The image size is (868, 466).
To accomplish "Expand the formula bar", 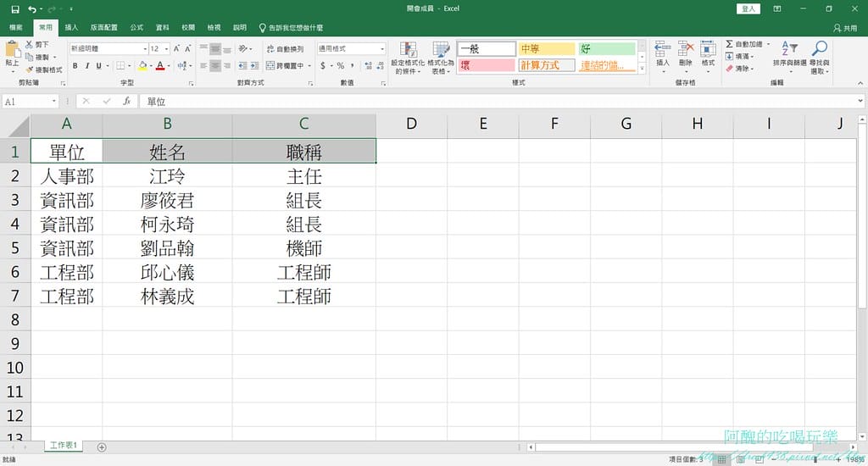I will coord(860,102).
